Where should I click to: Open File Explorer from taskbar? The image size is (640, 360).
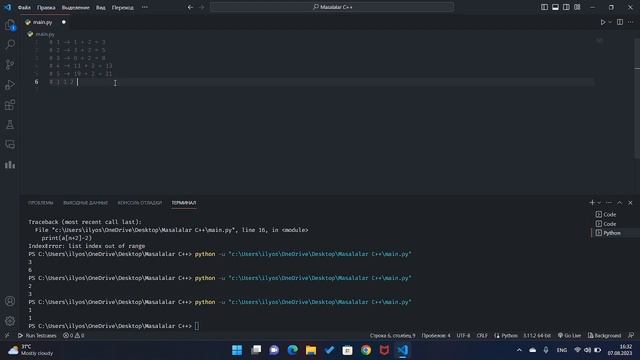pos(311,350)
